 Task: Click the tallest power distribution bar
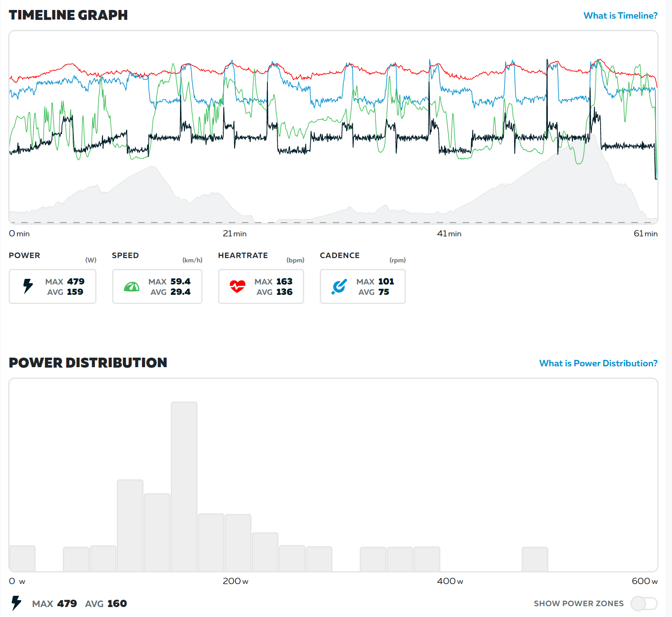click(184, 486)
